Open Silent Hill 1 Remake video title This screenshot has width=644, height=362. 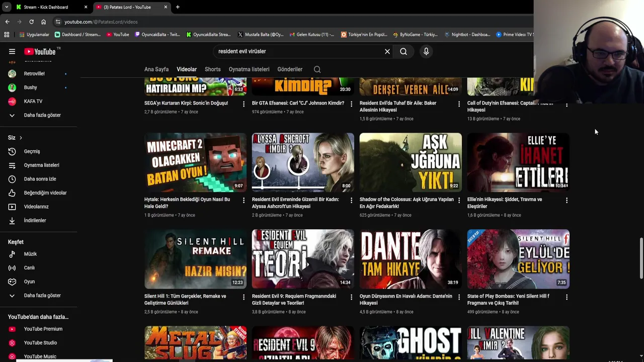[185, 300]
